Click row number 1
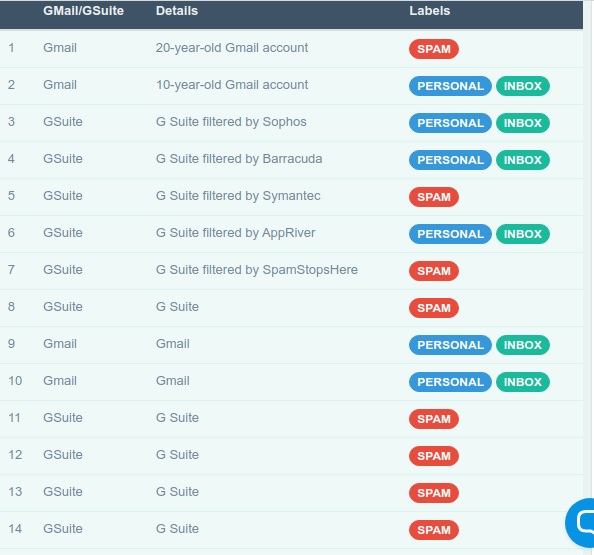This screenshot has width=594, height=555. [x=11, y=48]
